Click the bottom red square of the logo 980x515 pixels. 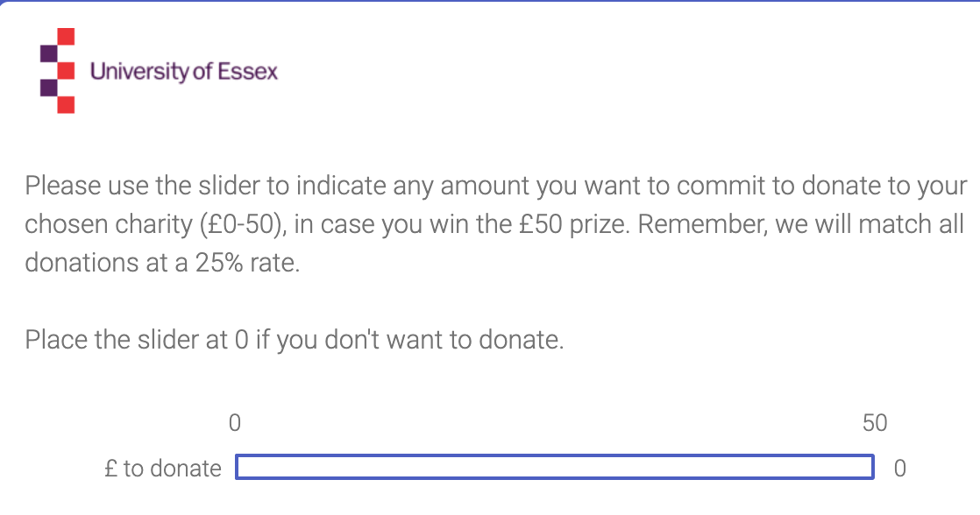[67, 105]
